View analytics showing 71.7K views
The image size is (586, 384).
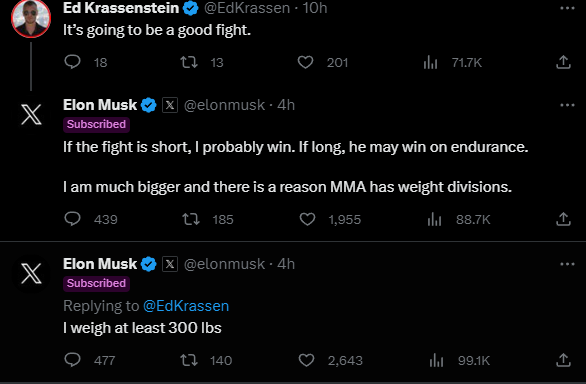pos(431,62)
